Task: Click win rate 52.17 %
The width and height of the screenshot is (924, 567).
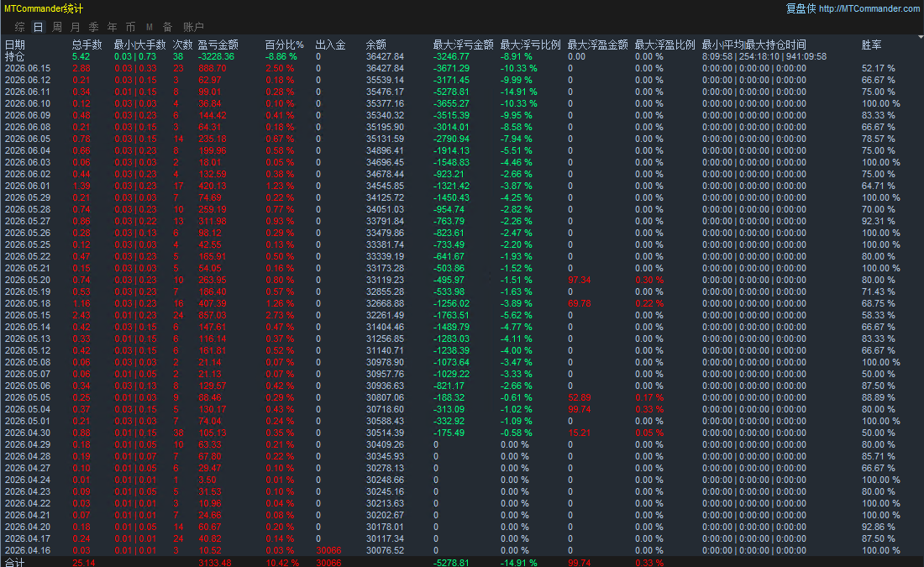Action: point(878,68)
